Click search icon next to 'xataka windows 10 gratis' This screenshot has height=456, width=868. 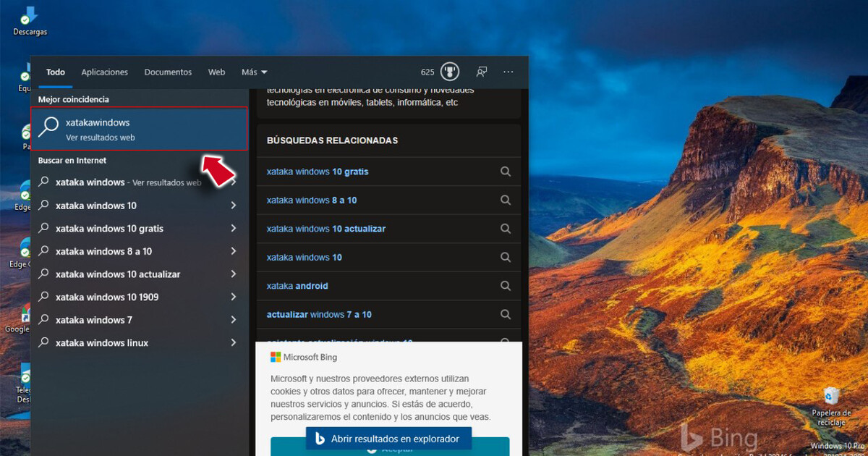pyautogui.click(x=506, y=172)
